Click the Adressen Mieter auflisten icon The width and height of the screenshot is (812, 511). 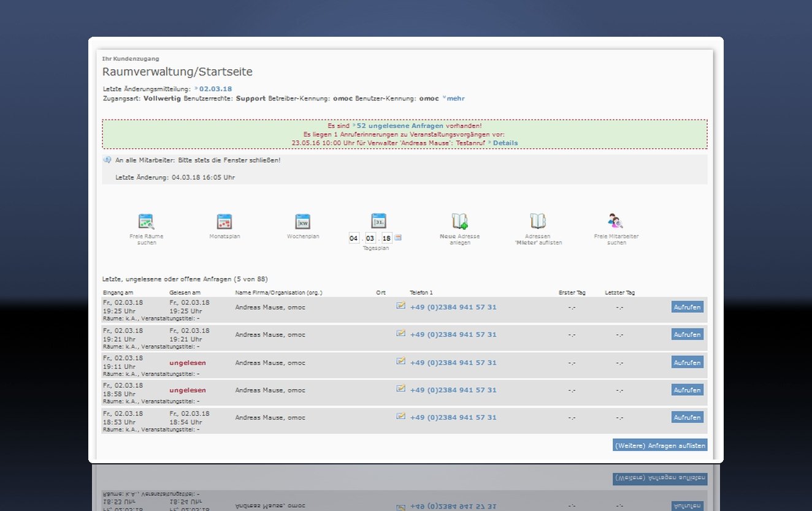(538, 221)
